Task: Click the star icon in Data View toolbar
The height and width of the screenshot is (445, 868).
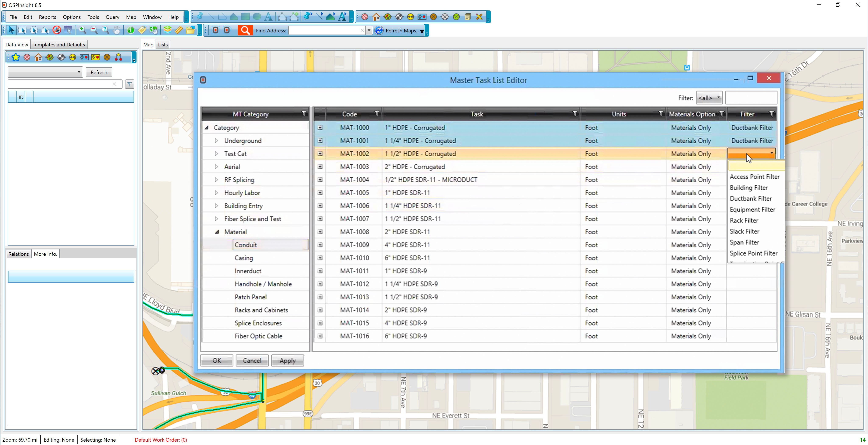Action: point(15,57)
